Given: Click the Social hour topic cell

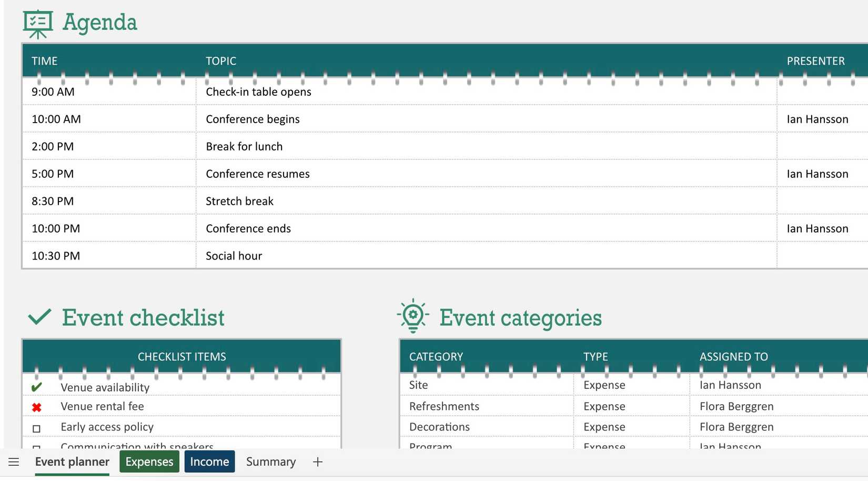Looking at the screenshot, I should [x=234, y=255].
